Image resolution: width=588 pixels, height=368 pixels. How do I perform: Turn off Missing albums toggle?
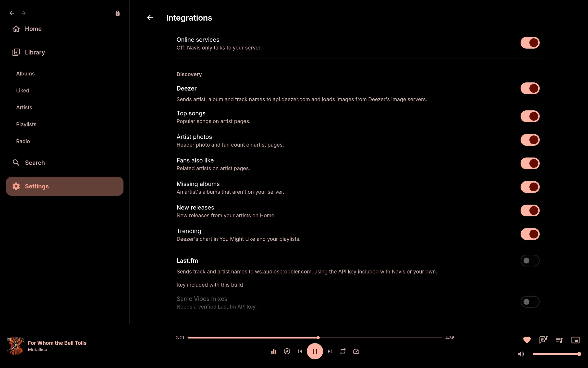coord(530,187)
